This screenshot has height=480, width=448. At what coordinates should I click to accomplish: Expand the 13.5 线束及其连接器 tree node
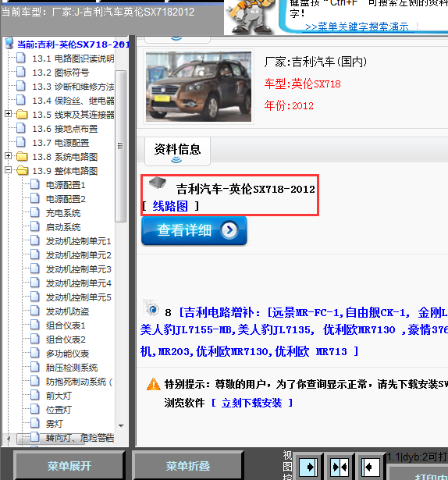click(9, 114)
